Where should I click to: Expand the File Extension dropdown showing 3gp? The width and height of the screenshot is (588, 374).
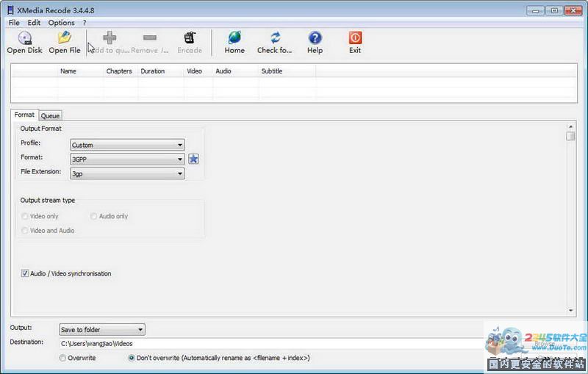(x=127, y=173)
